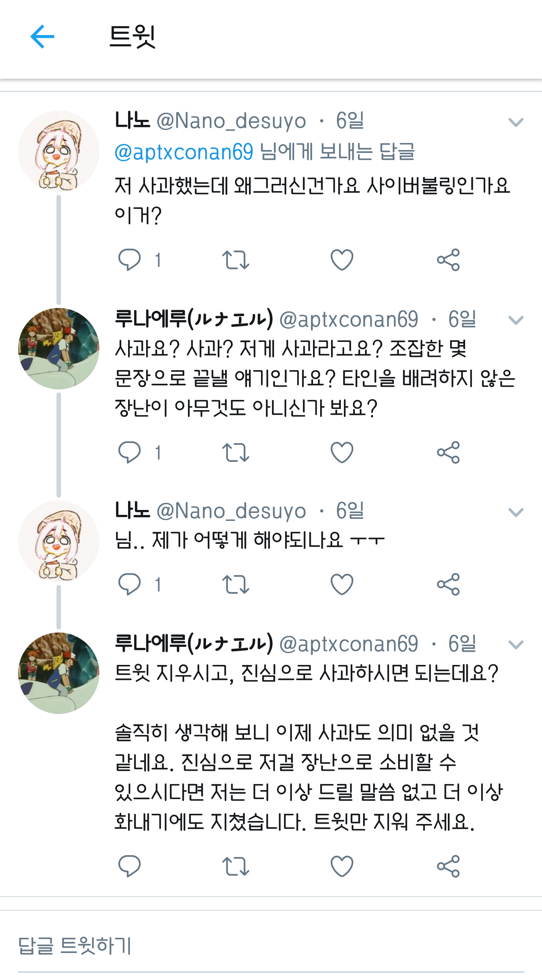The height and width of the screenshot is (980, 542).
Task: Open 루나에루 username on the last tweet
Action: click(x=194, y=643)
